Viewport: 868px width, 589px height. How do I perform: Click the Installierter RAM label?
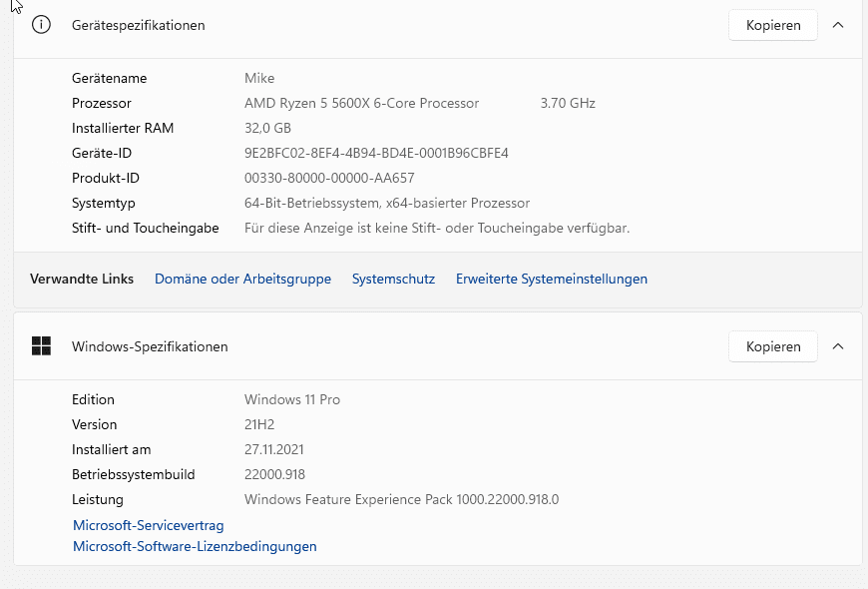pyautogui.click(x=123, y=128)
